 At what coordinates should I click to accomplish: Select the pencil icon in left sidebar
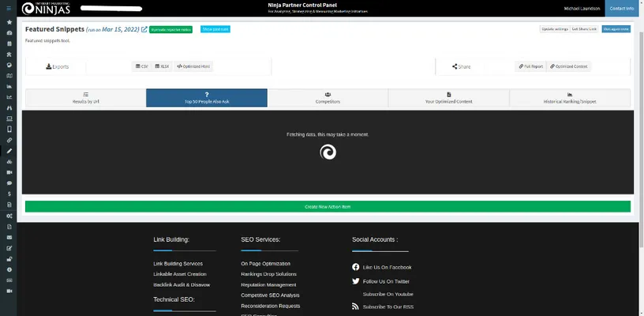(9, 150)
